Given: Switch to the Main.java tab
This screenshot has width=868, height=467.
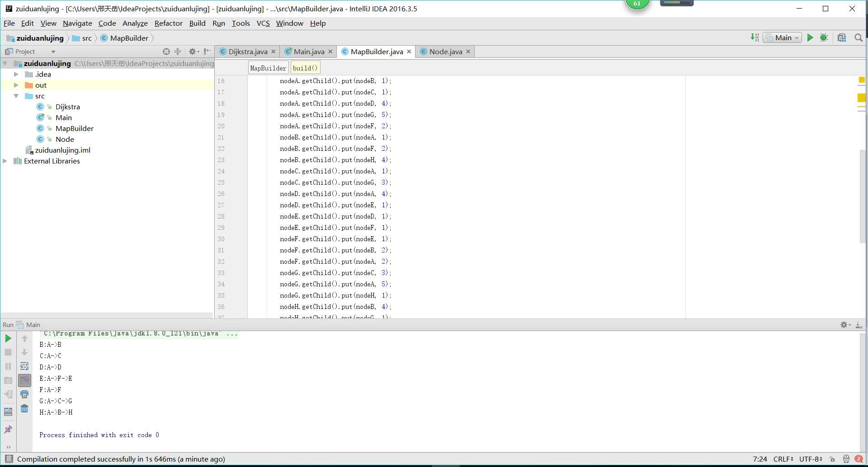Looking at the screenshot, I should [x=309, y=51].
